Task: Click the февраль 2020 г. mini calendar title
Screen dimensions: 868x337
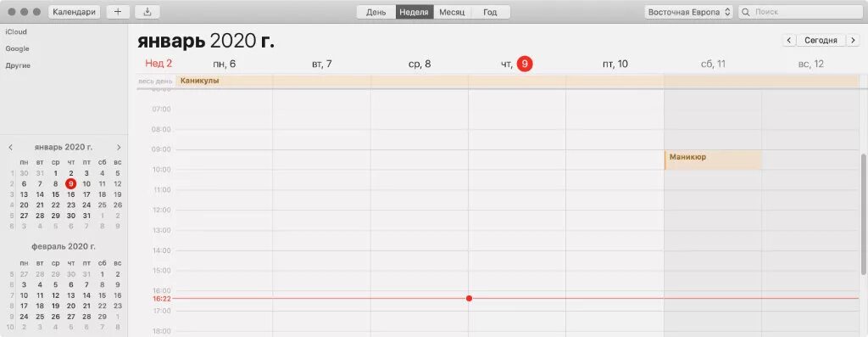Action: point(64,247)
